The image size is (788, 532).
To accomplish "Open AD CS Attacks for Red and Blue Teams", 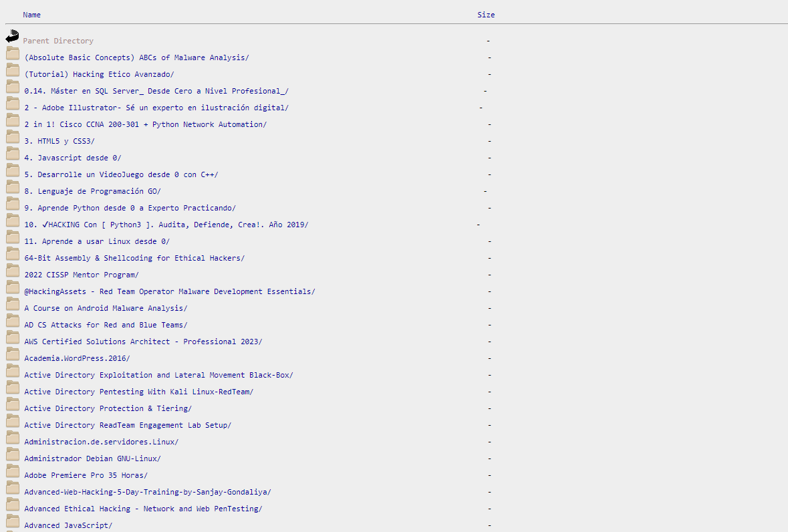I will coord(106,325).
